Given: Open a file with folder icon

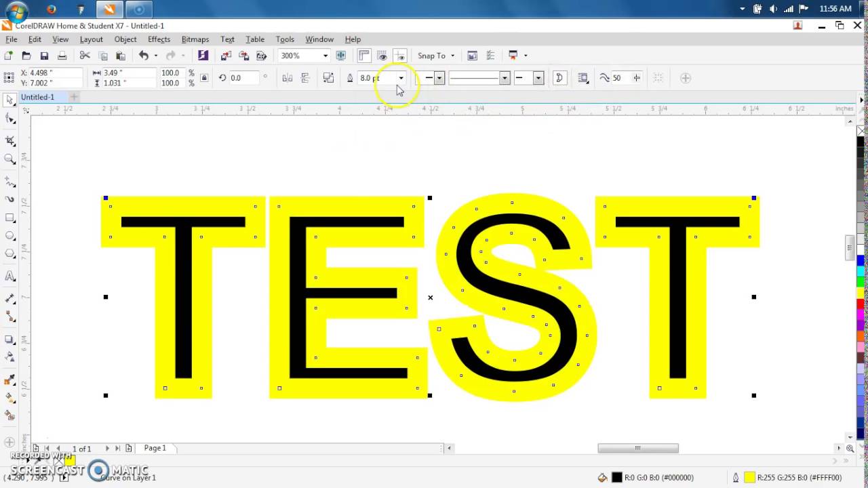Looking at the screenshot, I should click(x=26, y=56).
